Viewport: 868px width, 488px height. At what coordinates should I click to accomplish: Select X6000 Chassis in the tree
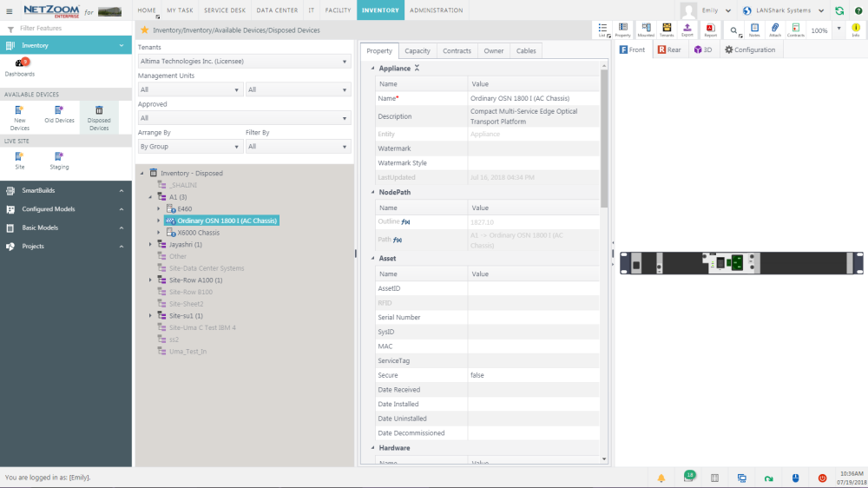point(198,233)
